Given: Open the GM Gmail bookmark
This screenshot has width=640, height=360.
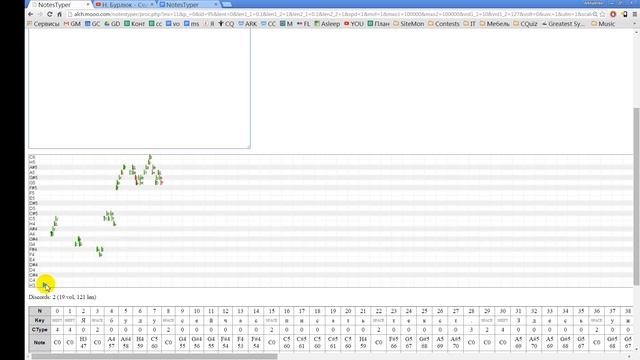Looking at the screenshot, I should coord(72,24).
